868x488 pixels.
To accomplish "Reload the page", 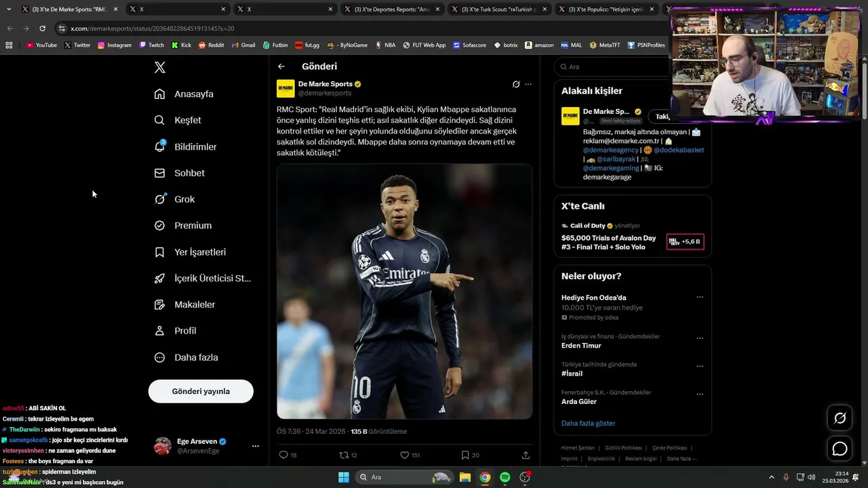I will coord(43,28).
